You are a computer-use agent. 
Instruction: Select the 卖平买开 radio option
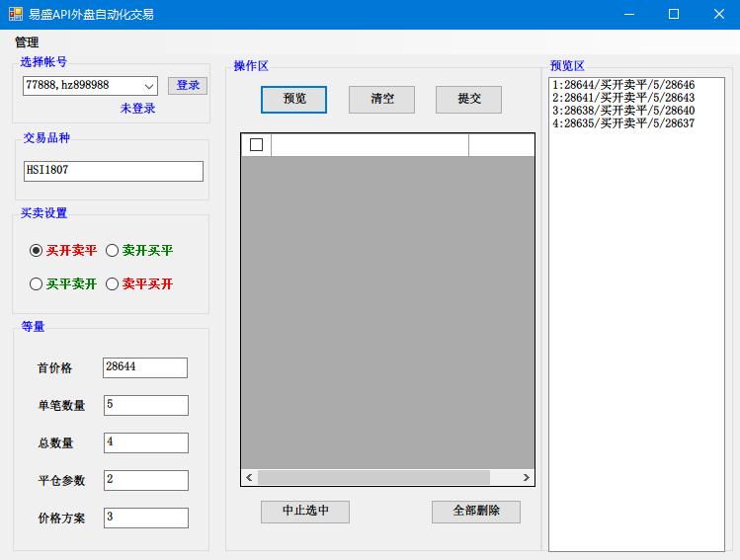coord(113,284)
